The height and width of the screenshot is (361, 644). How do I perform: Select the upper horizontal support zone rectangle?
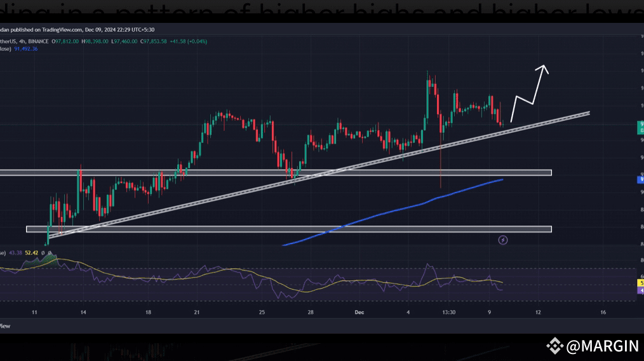click(x=276, y=173)
